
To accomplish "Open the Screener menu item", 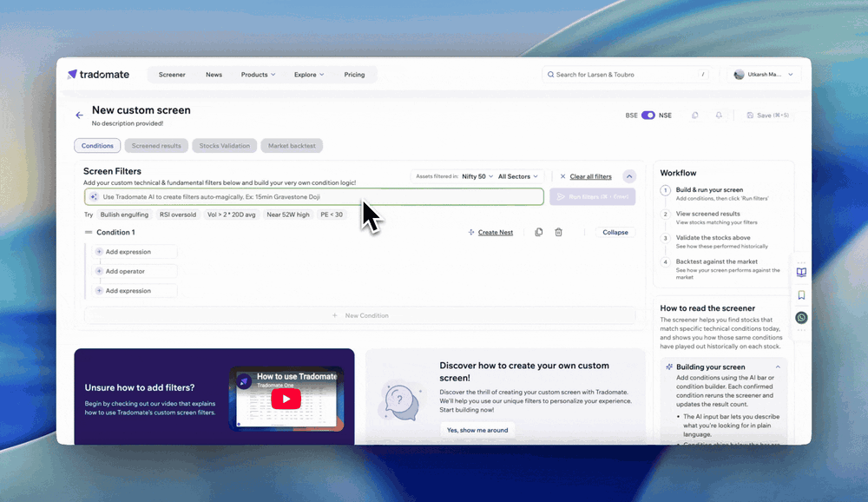I will [172, 74].
